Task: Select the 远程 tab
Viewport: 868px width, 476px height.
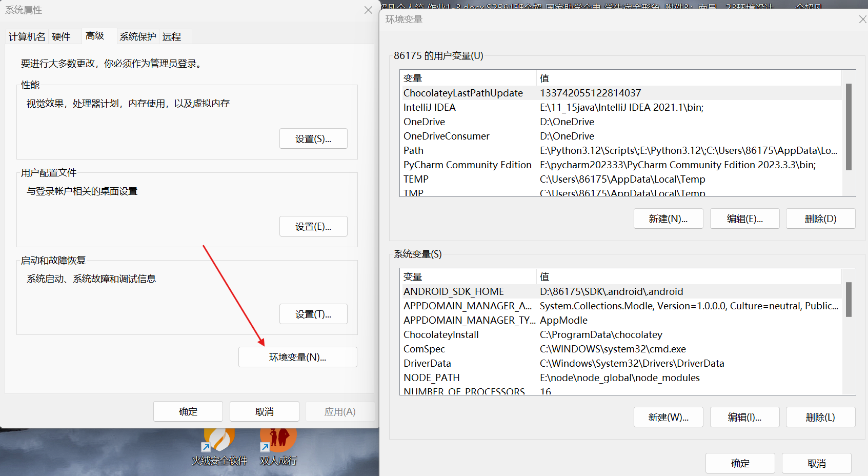Action: (x=172, y=37)
